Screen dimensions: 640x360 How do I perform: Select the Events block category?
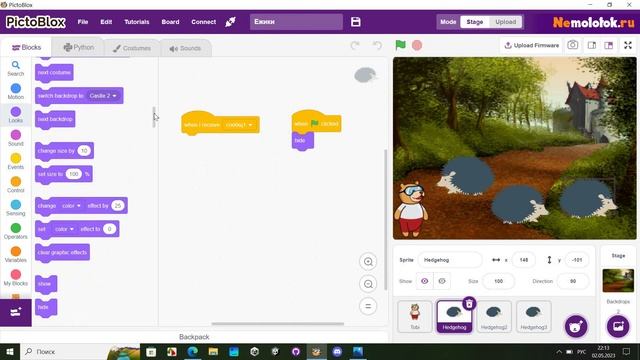(16, 161)
